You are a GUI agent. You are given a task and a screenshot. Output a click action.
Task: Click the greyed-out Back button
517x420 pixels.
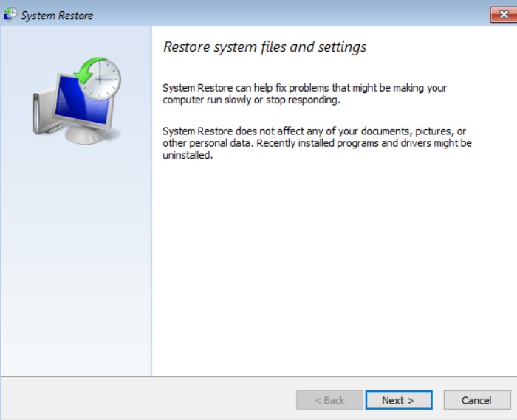click(329, 400)
